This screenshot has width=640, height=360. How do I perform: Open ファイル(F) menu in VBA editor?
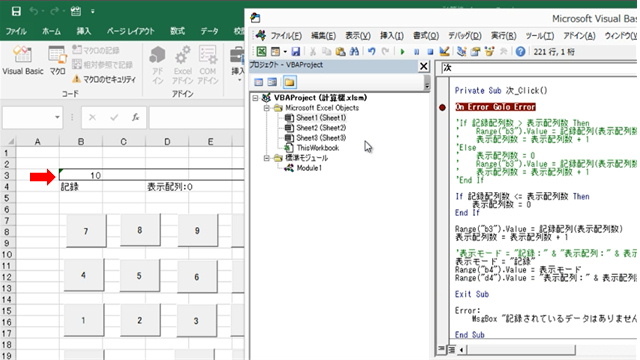(286, 36)
